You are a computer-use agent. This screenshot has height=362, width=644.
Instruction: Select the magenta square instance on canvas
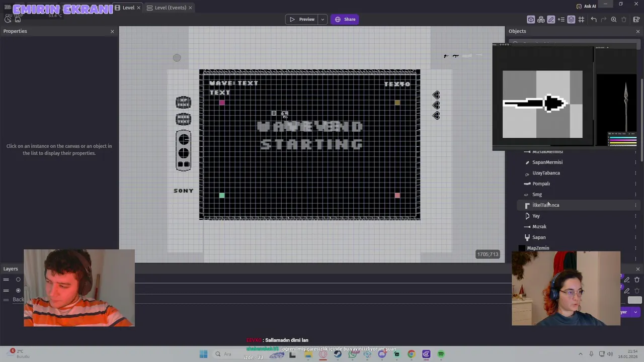(x=222, y=103)
